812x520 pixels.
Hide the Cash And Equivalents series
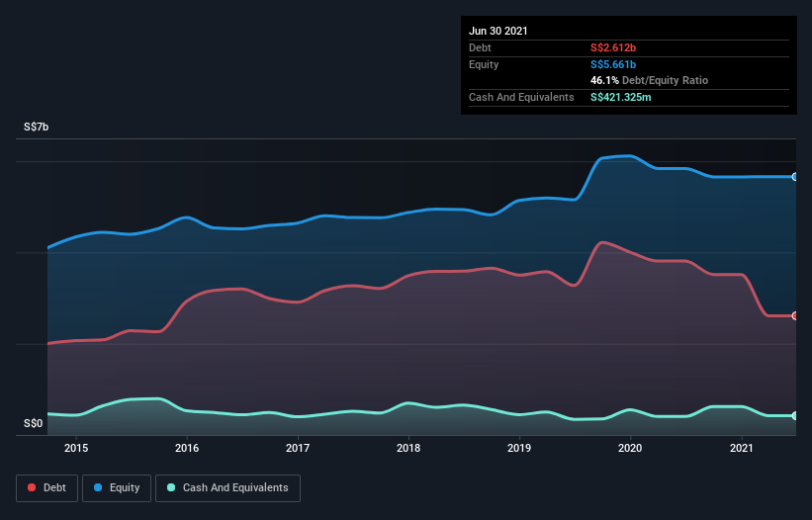click(x=227, y=487)
